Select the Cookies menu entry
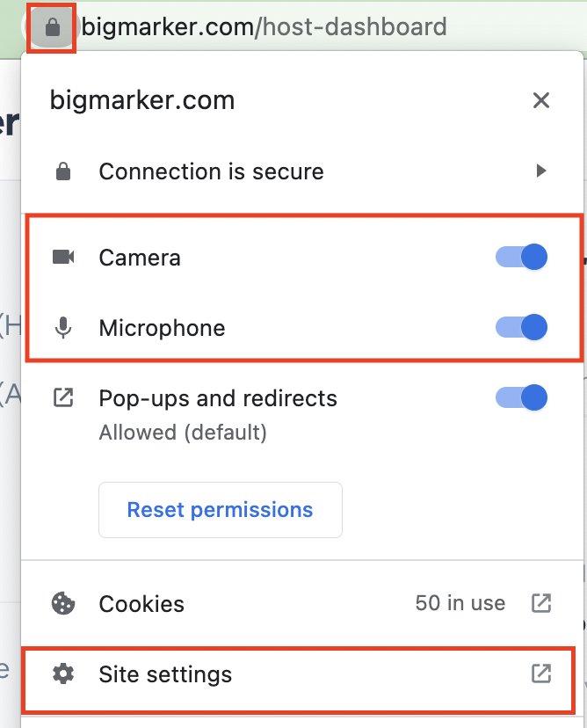The height and width of the screenshot is (728, 587). point(141,604)
